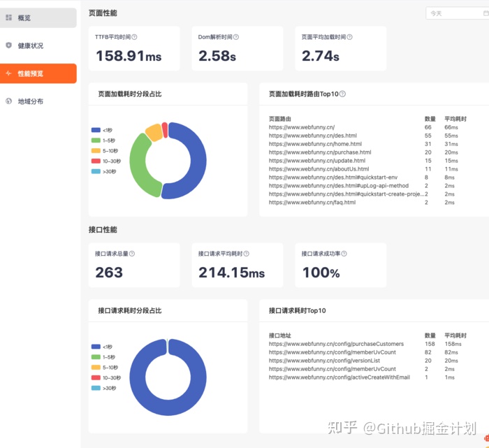Click the TTFB value 158.91ms
Screen dimensions: 489x448
129,56
